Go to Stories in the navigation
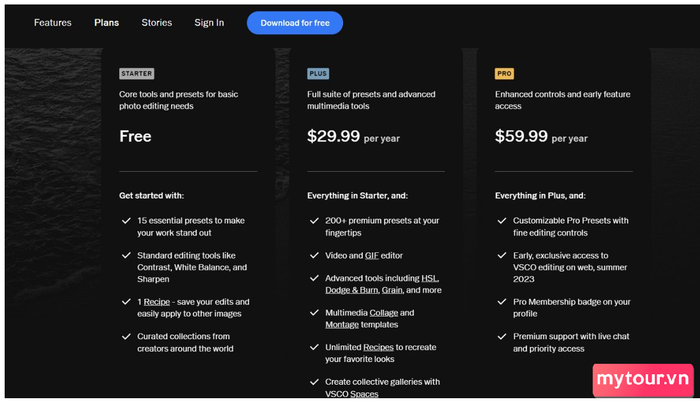The height and width of the screenshot is (405, 700). click(157, 23)
